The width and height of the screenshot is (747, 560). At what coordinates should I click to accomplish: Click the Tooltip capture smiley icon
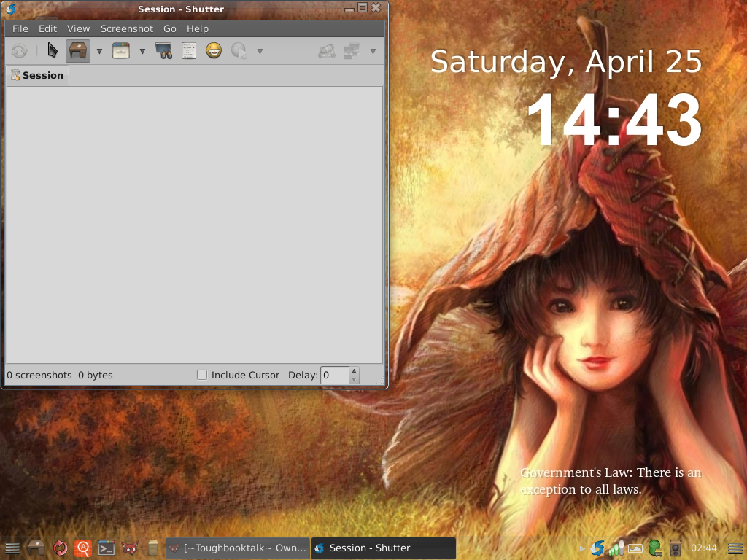tap(214, 50)
